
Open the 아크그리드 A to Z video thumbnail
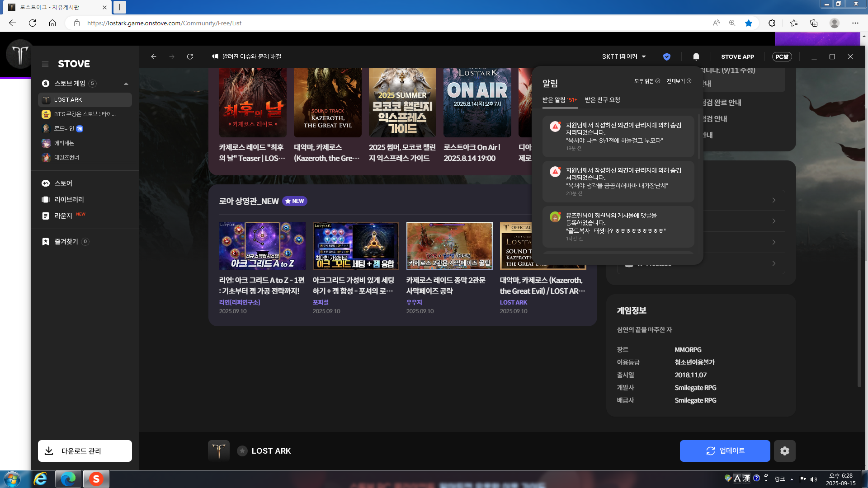262,246
